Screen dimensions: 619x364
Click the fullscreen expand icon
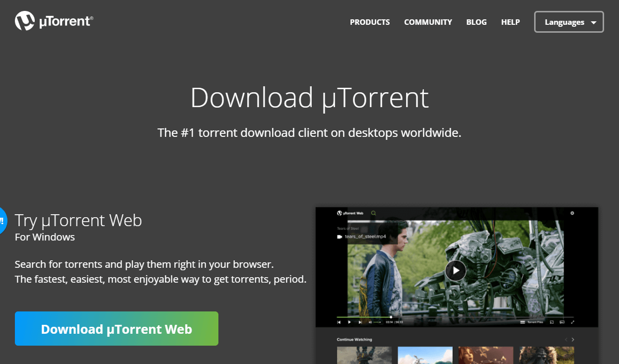[x=573, y=322]
